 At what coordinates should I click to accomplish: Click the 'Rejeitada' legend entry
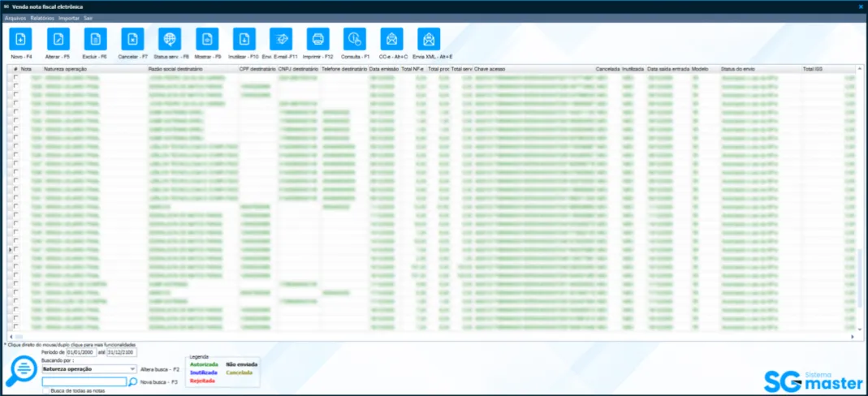(x=203, y=381)
